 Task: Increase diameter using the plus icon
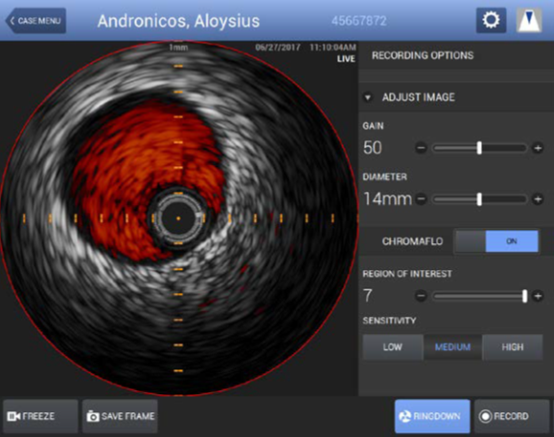[x=538, y=199]
